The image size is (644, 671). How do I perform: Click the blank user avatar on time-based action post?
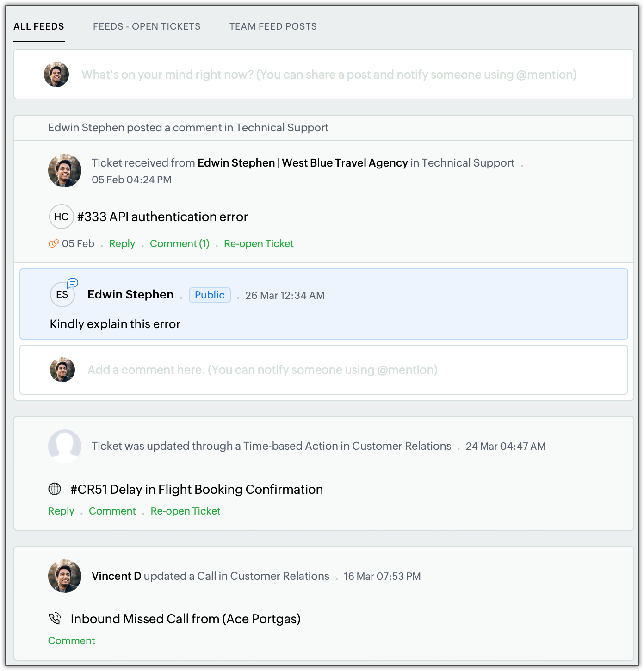(65, 446)
